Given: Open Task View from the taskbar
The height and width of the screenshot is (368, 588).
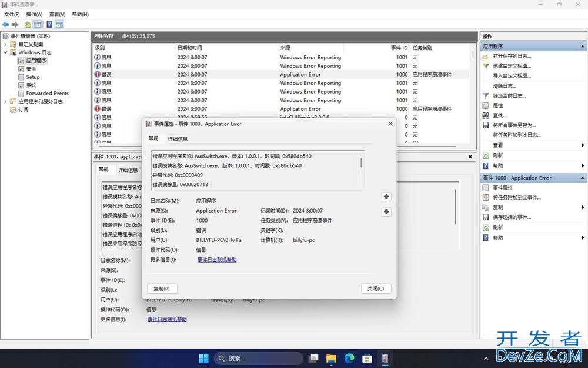Looking at the screenshot, I should tap(313, 358).
